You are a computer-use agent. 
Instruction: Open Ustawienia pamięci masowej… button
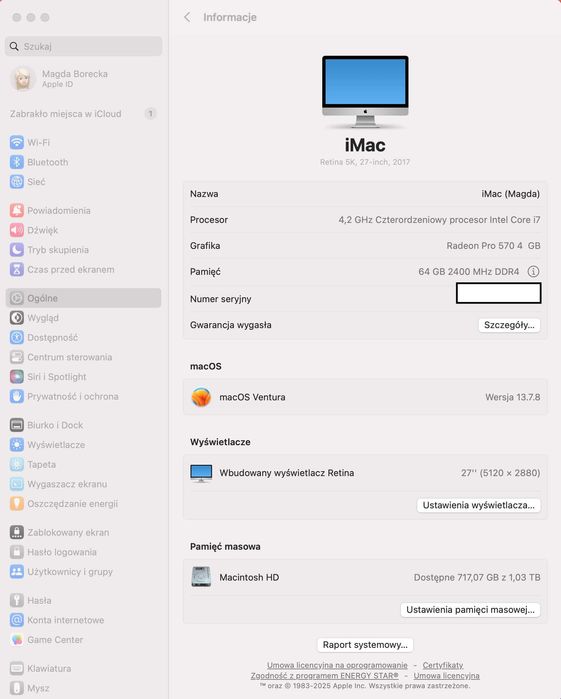[470, 610]
